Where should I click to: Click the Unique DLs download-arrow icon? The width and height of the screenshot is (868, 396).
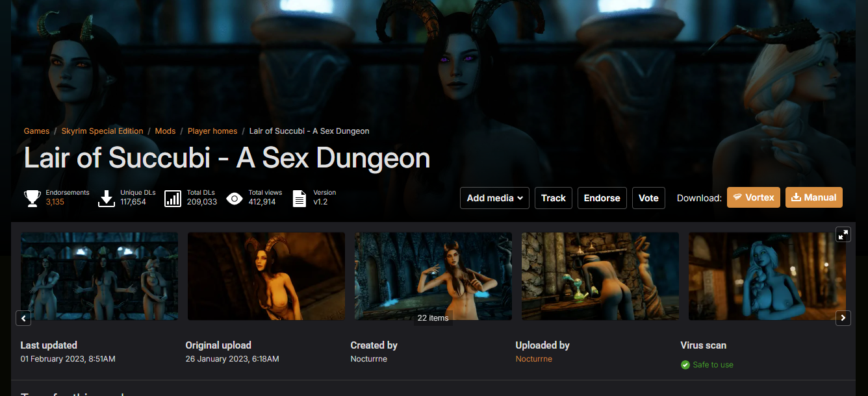(107, 198)
